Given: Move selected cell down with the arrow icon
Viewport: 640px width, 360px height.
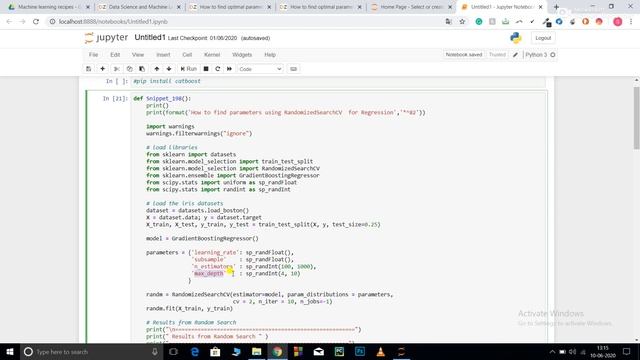Looking at the screenshot, I should point(169,69).
